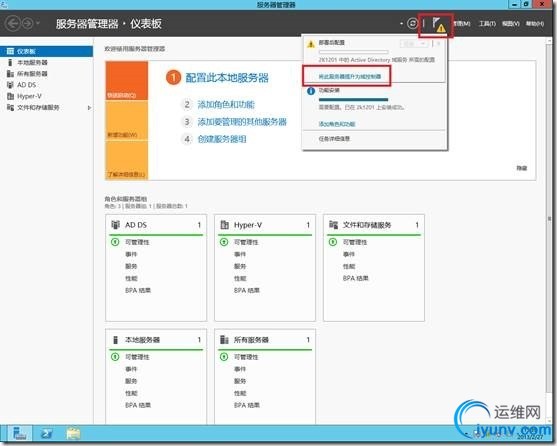Open BPA 结果 in the 文件和存储服务 tile
The width and height of the screenshot is (557, 446).
tap(356, 278)
